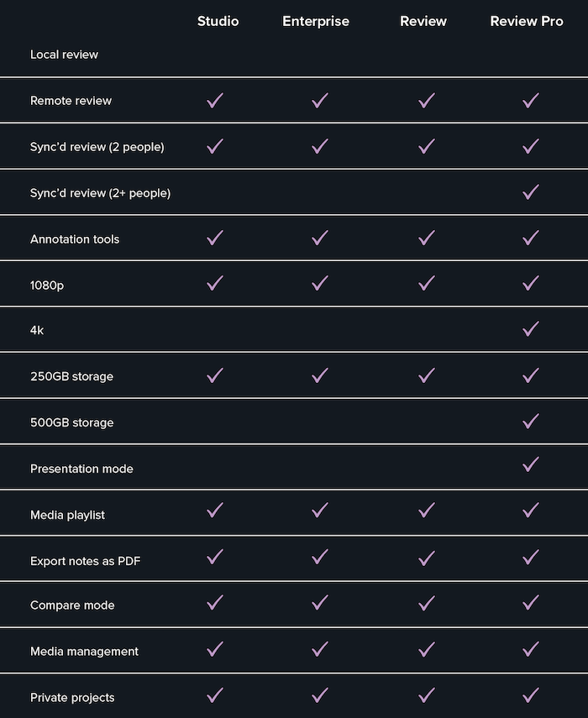Click Studio checkmark for Remote review
Image resolution: width=588 pixels, height=718 pixels.
tap(215, 100)
